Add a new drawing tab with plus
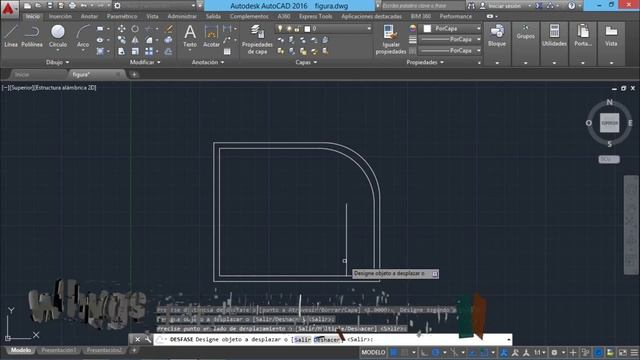The image size is (640, 360). (x=134, y=75)
